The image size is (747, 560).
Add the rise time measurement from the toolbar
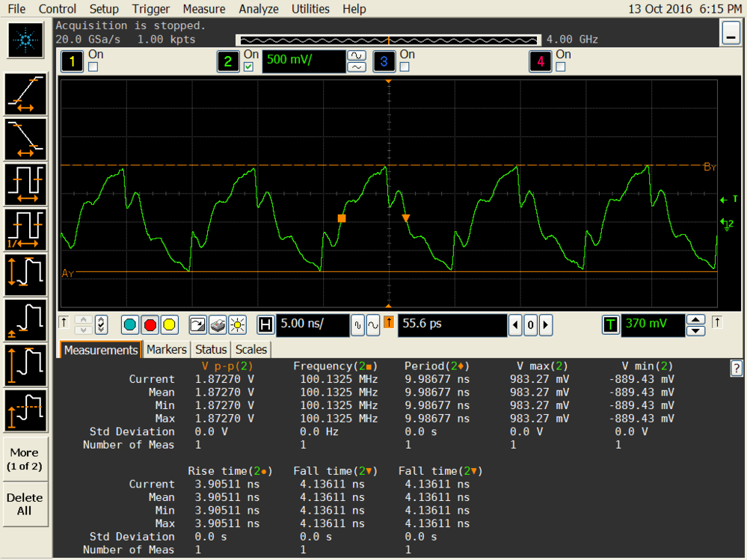click(25, 93)
